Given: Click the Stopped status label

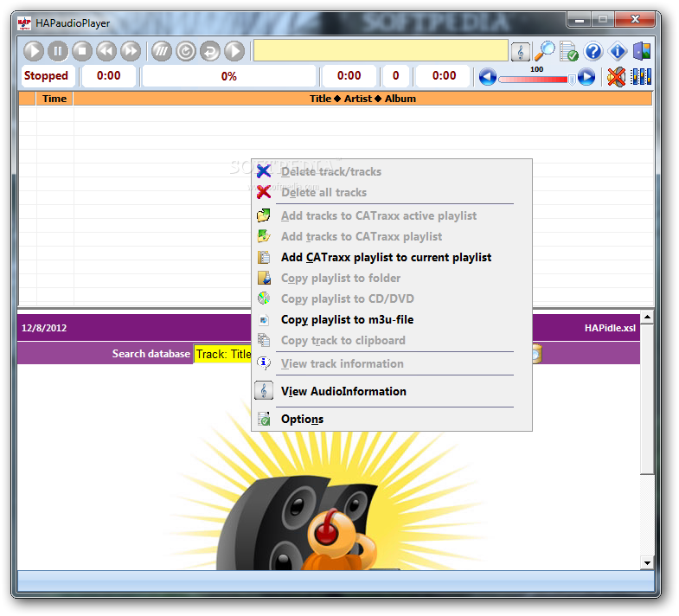Looking at the screenshot, I should point(46,76).
